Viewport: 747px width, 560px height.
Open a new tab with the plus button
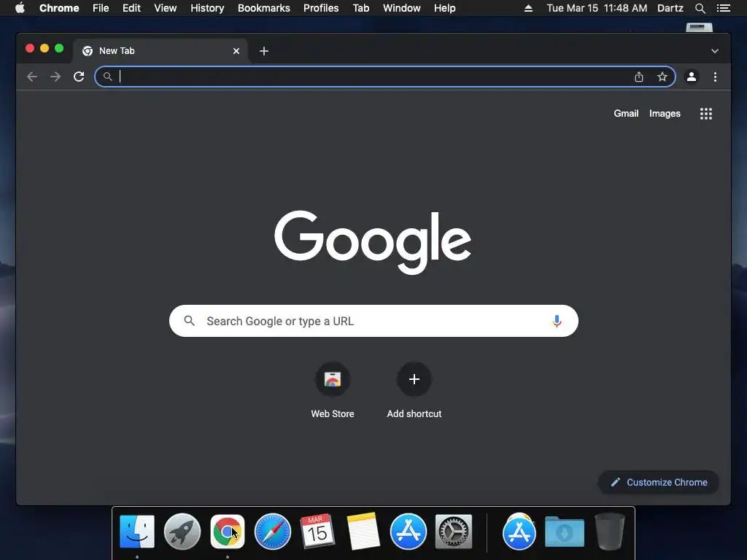coord(264,51)
